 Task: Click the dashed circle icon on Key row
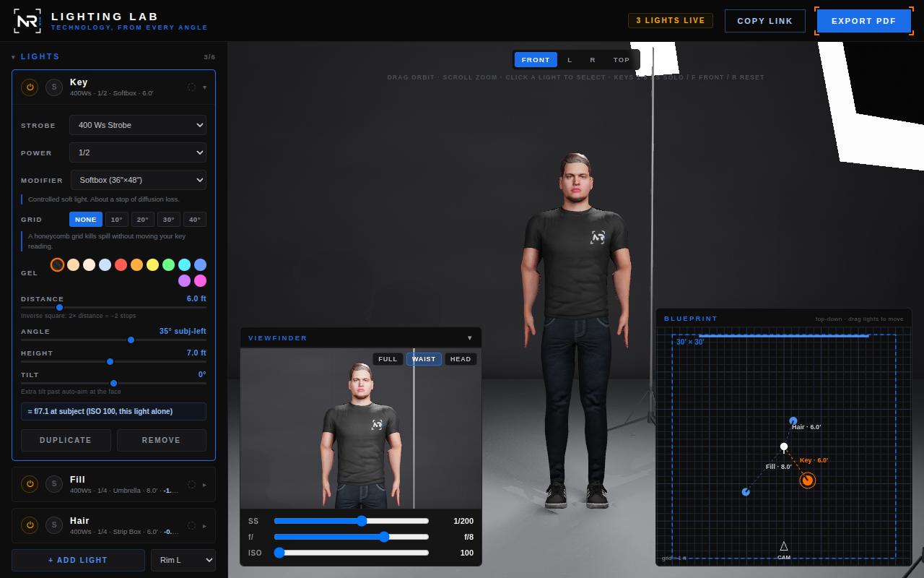pyautogui.click(x=191, y=87)
